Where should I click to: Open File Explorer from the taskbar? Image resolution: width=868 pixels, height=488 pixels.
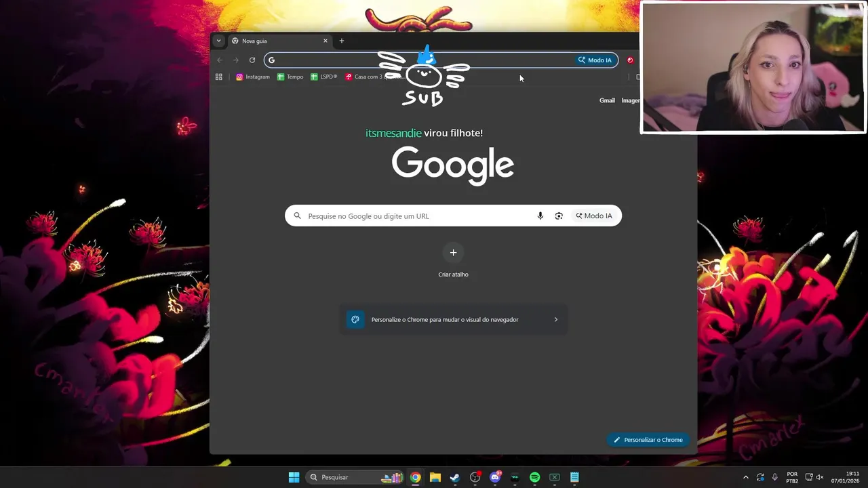click(x=435, y=477)
